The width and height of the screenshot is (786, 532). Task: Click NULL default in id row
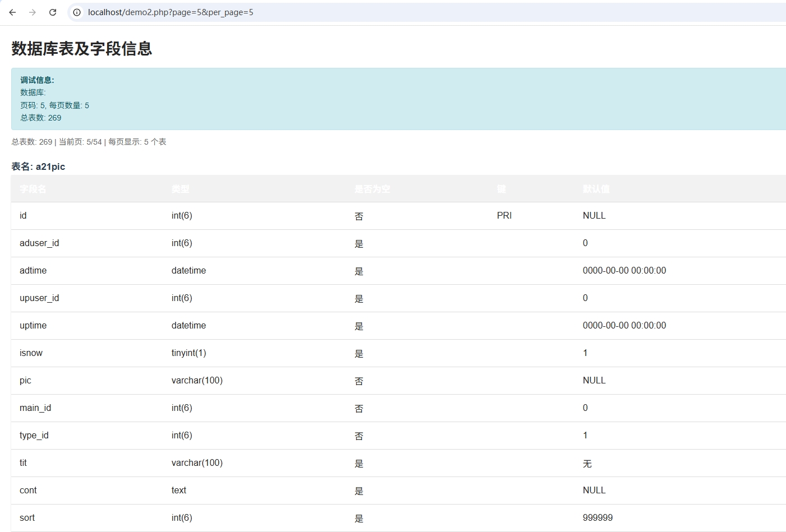[594, 216]
